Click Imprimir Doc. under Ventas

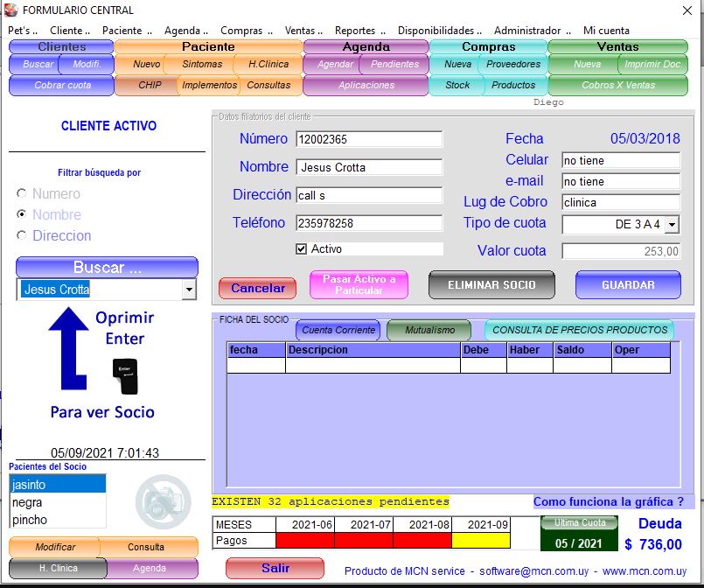pyautogui.click(x=653, y=64)
